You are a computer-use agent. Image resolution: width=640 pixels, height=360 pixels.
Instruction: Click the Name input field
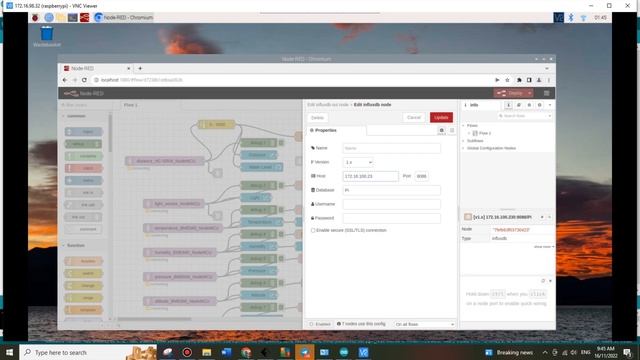click(x=391, y=148)
